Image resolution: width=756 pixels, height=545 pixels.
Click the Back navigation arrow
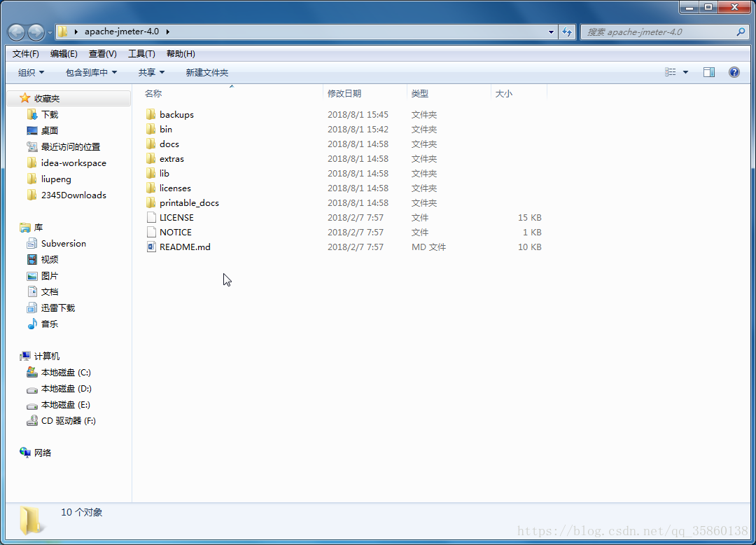(16, 32)
